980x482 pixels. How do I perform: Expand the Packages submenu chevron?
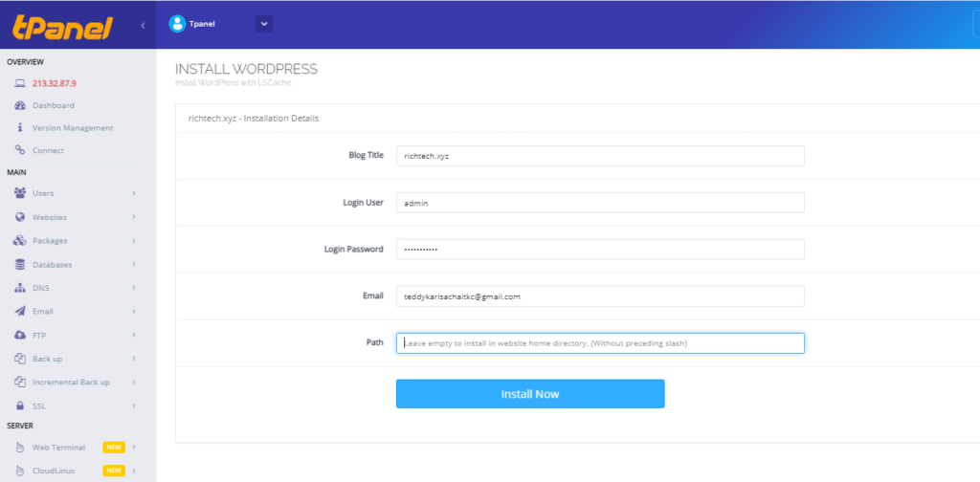pos(134,240)
